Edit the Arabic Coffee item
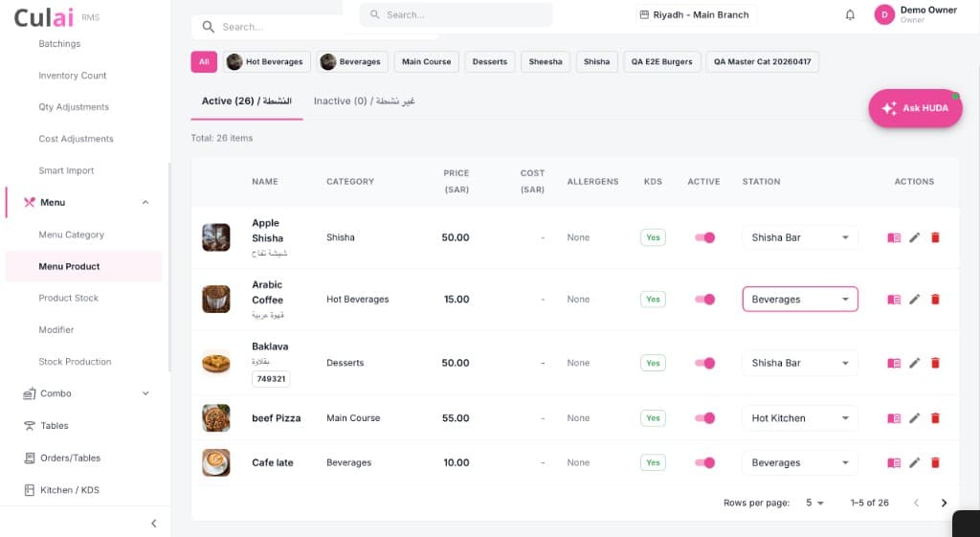 tap(914, 300)
